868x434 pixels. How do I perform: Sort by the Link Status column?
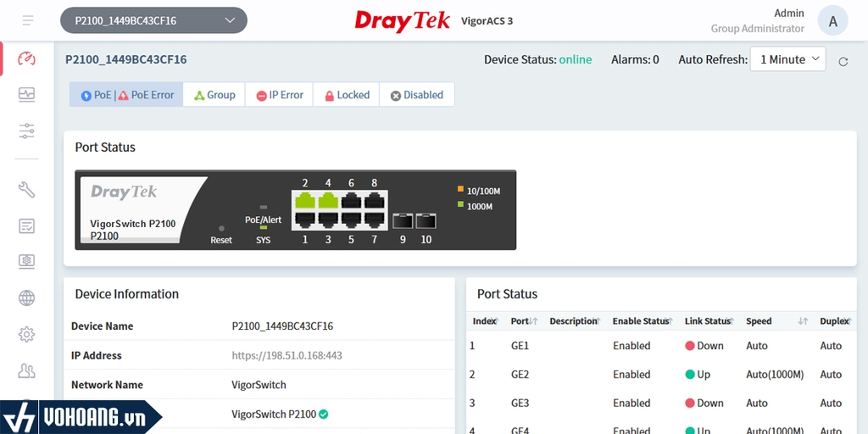[x=709, y=321]
